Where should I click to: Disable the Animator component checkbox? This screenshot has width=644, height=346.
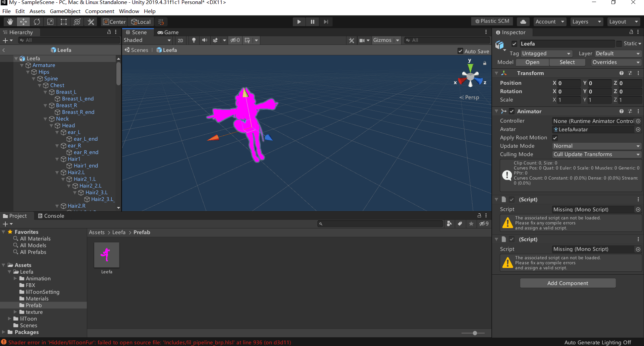click(512, 111)
